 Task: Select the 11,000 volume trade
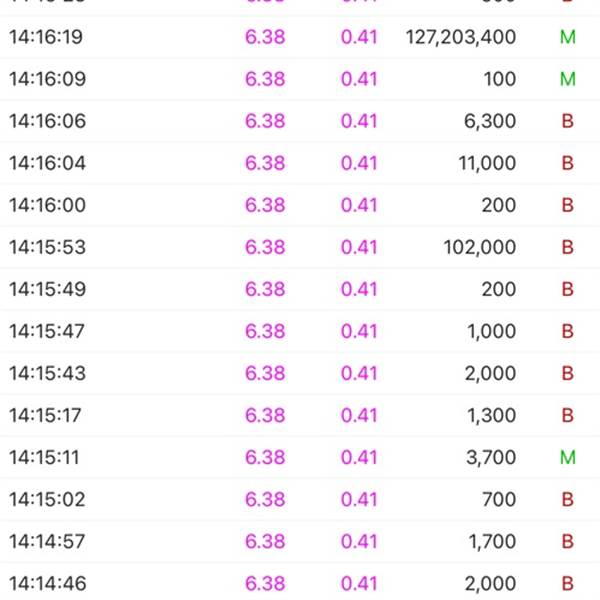487,163
